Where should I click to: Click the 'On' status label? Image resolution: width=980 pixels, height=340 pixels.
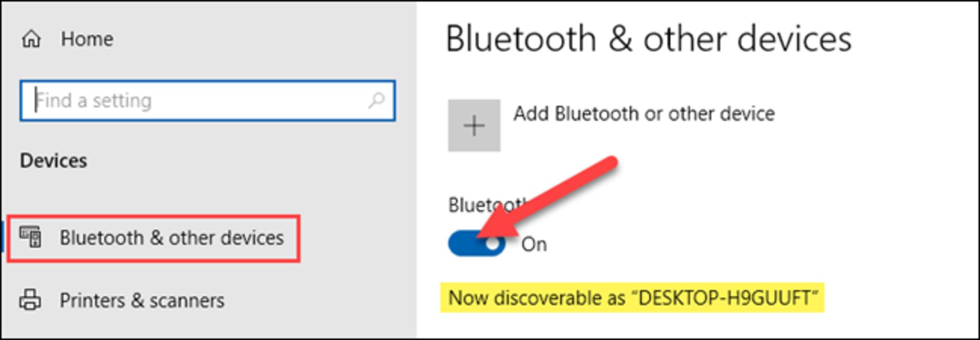pos(534,245)
